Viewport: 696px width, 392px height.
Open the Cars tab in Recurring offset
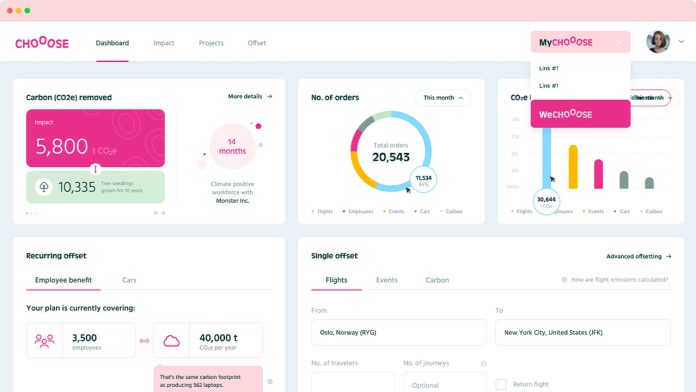pyautogui.click(x=129, y=280)
